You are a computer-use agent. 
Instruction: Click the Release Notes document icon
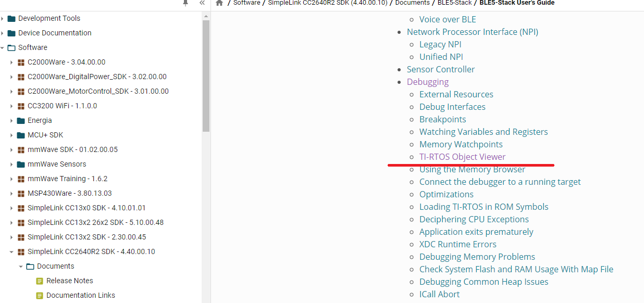point(40,281)
